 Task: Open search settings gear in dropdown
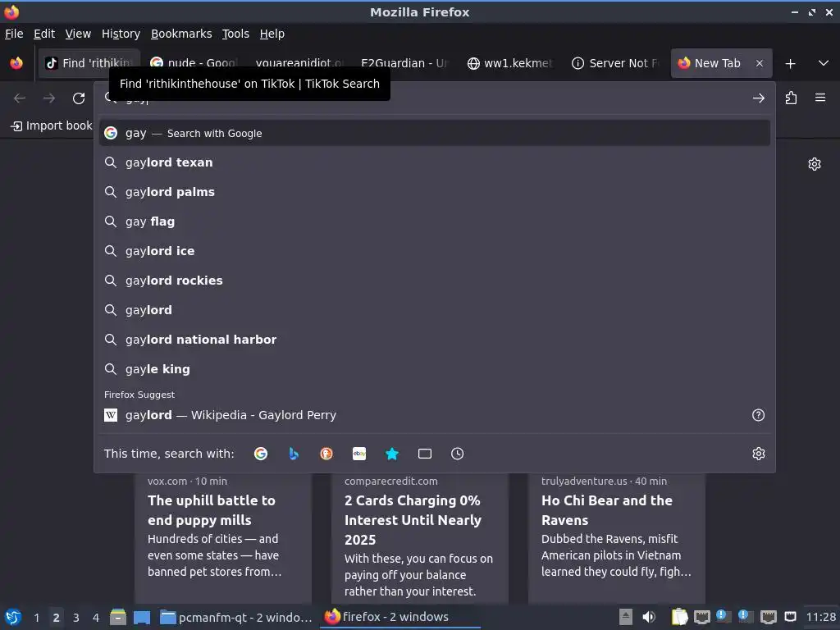pos(759,454)
